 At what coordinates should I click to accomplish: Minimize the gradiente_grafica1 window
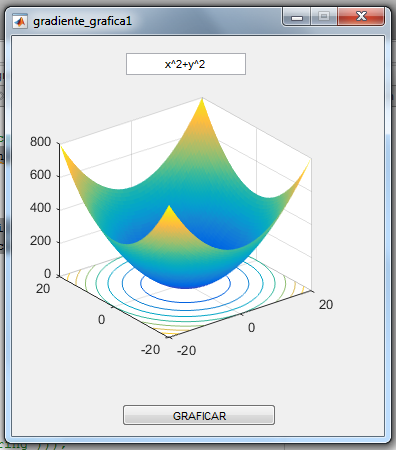pos(297,16)
